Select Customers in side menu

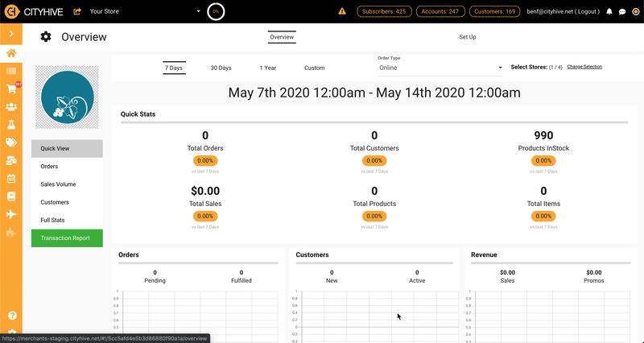pos(67,202)
